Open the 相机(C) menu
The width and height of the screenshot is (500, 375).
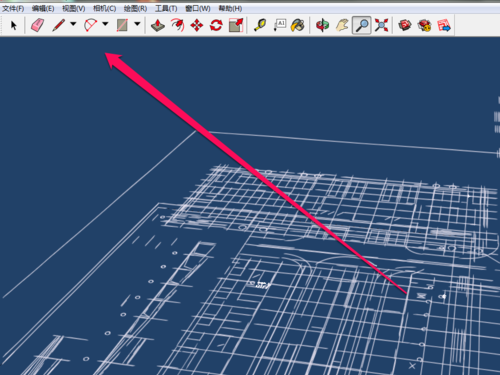(105, 8)
